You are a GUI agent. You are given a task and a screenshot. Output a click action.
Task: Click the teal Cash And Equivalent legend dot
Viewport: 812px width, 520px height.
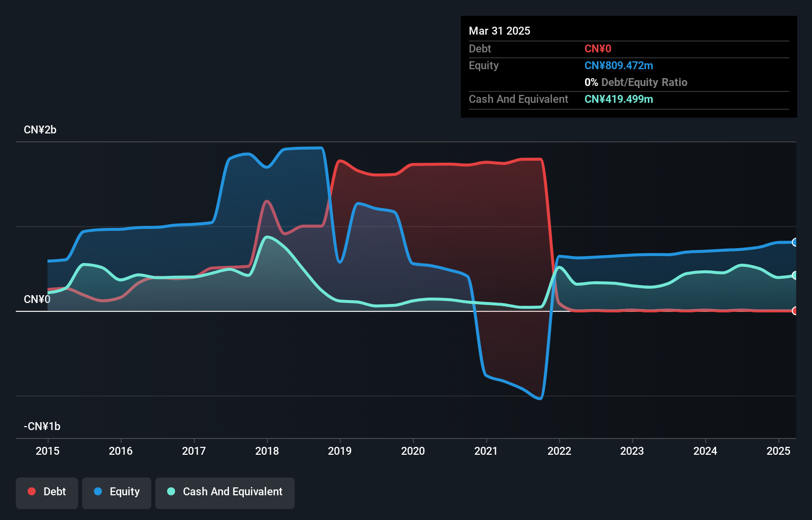pos(171,491)
